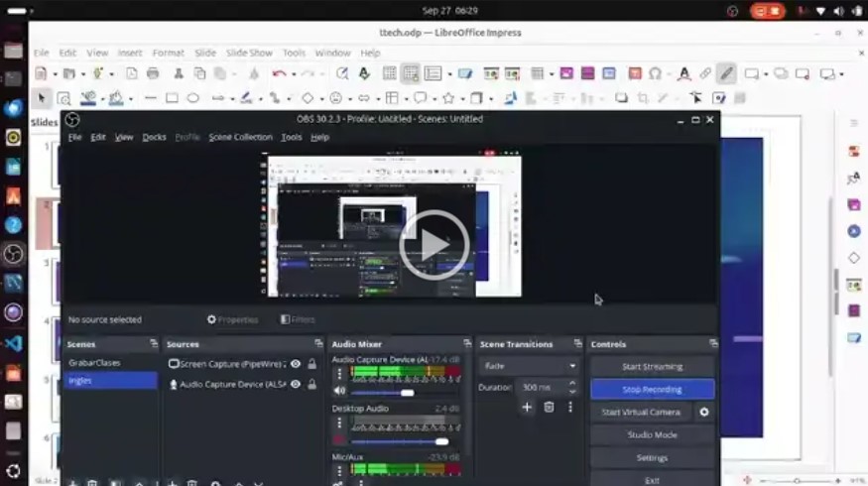Toggle visibility of Audio Capture Device source

click(x=296, y=384)
